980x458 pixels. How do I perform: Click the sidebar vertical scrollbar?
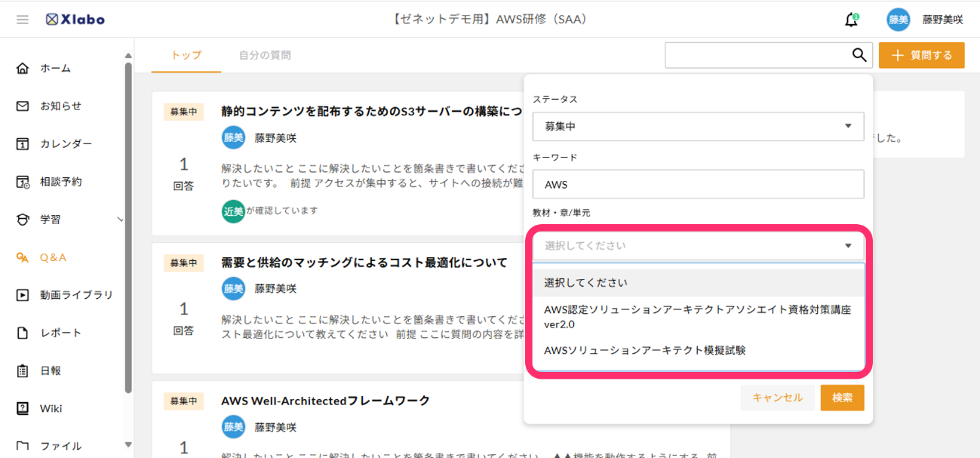[128, 226]
